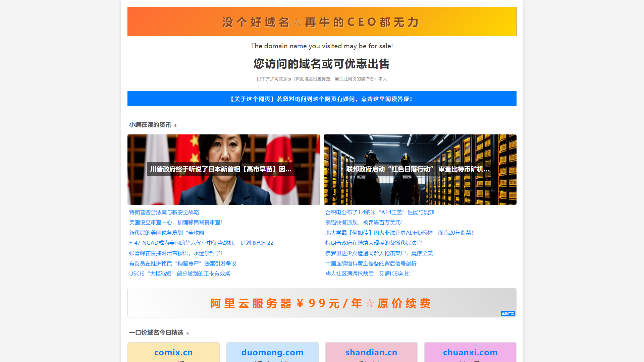The width and height of the screenshot is (644, 362).
Task: Select the duomeng.com domain card
Action: [x=272, y=352]
